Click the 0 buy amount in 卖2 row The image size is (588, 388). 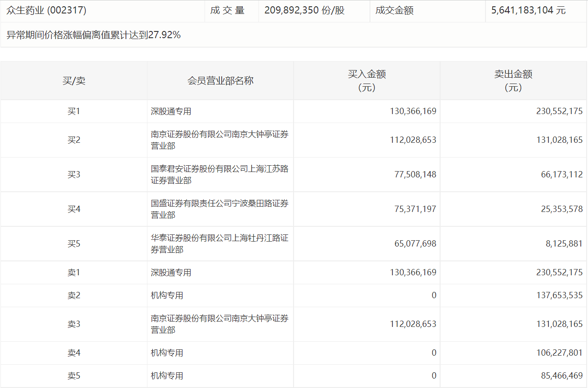pyautogui.click(x=434, y=295)
